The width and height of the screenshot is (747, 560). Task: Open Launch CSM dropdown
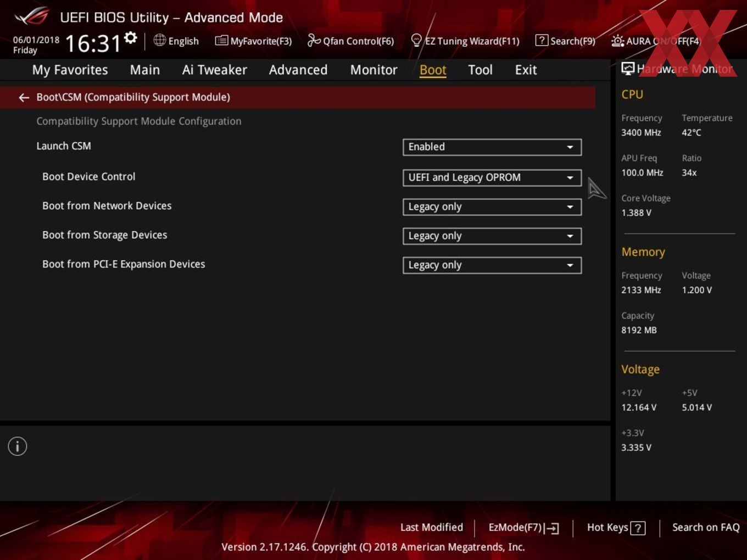point(492,147)
